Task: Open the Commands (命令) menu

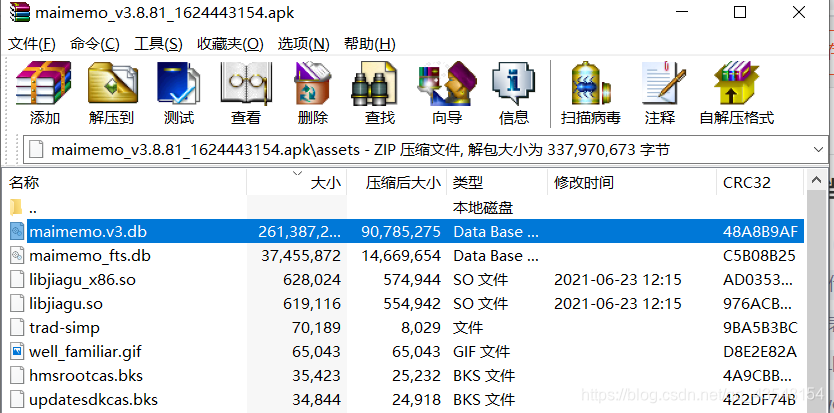Action: [95, 44]
